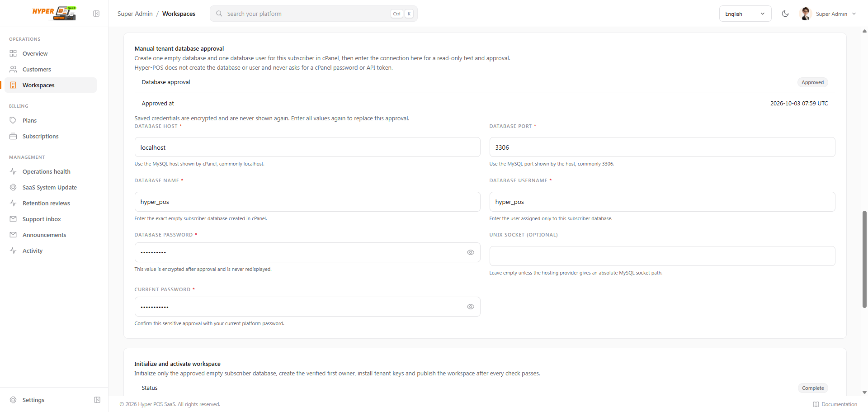Select Workspaces in sidebar

pyautogui.click(x=51, y=85)
